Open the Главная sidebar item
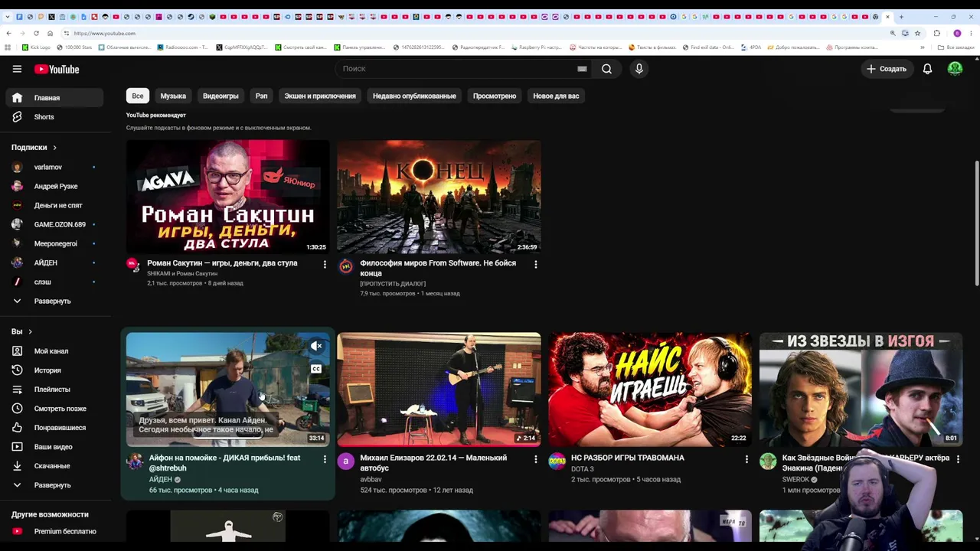Screen dimensions: 980x551 (54, 98)
